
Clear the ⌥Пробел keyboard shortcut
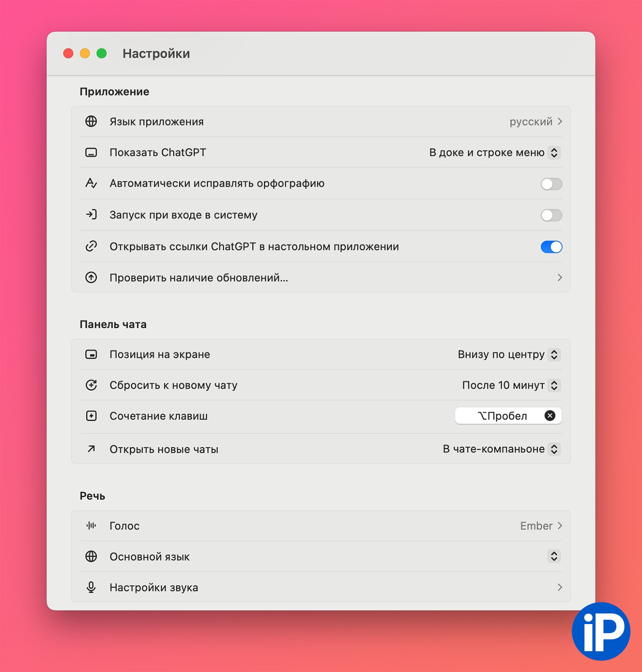[550, 416]
